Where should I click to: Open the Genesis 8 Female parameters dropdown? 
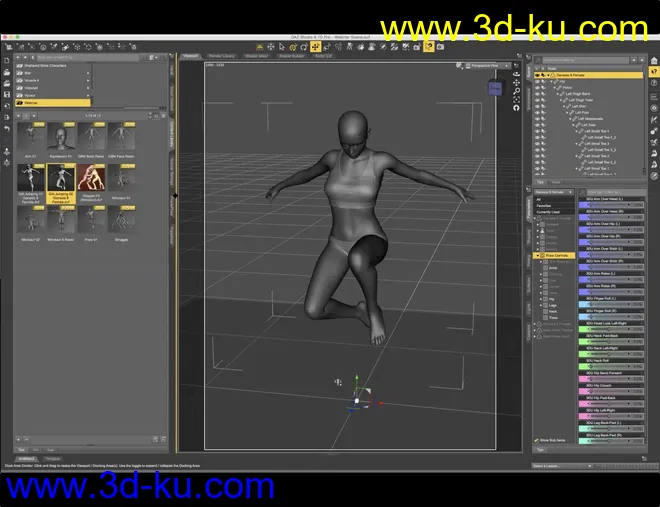(554, 191)
